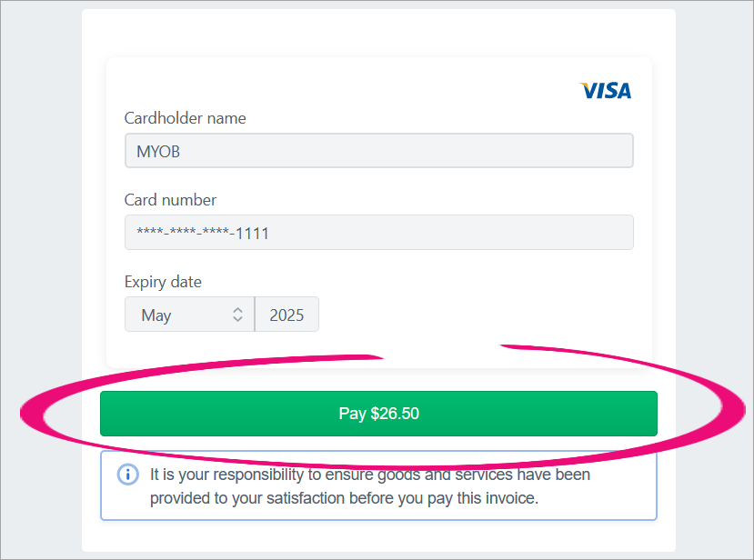
Task: Focus the Cardholder name input field
Action: click(378, 151)
